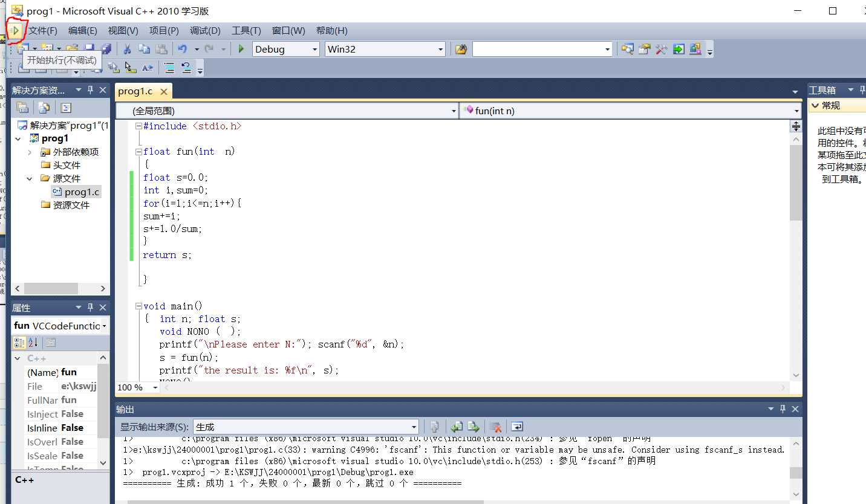Click the IsInline property row
The width and height of the screenshot is (866, 504).
tap(60, 428)
